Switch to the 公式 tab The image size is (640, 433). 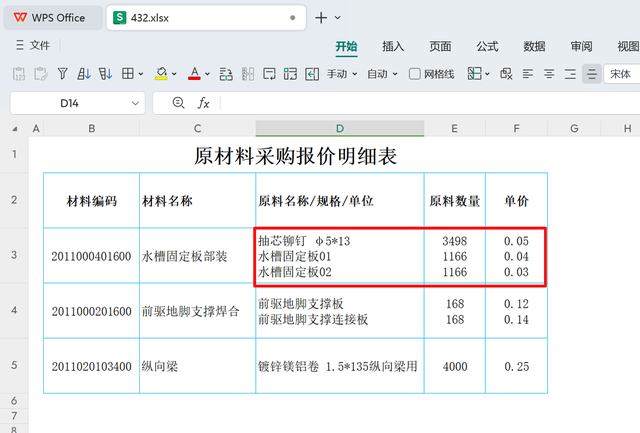[487, 47]
